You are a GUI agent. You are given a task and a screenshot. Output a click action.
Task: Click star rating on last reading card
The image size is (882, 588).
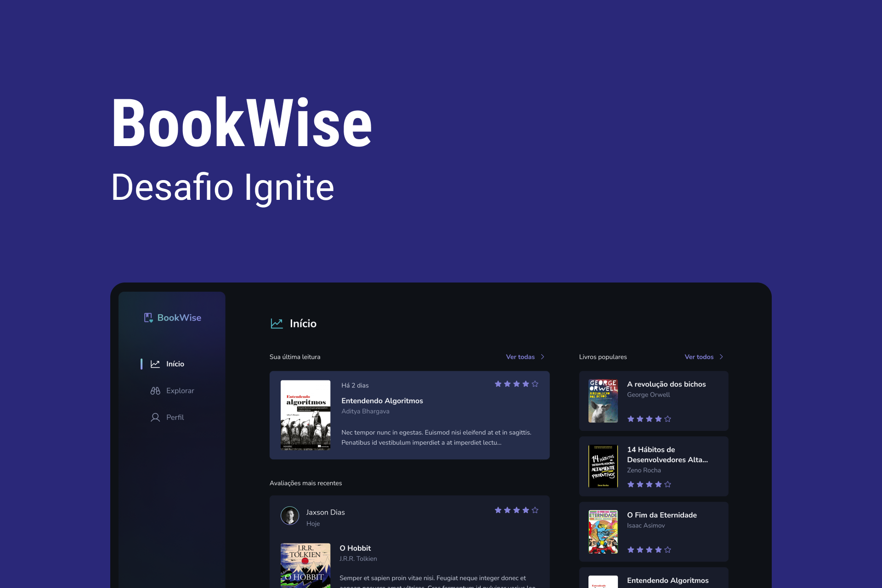[516, 384]
